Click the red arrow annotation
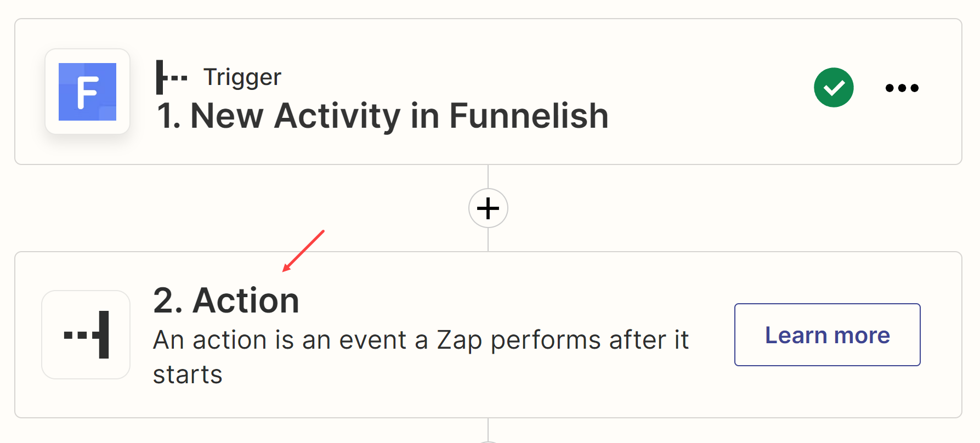Image resolution: width=980 pixels, height=443 pixels. pos(303,251)
